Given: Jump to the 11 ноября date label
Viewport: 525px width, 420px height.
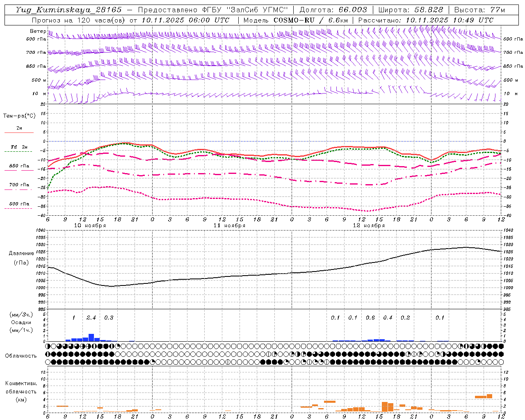Looking at the screenshot, I should 229,226.
